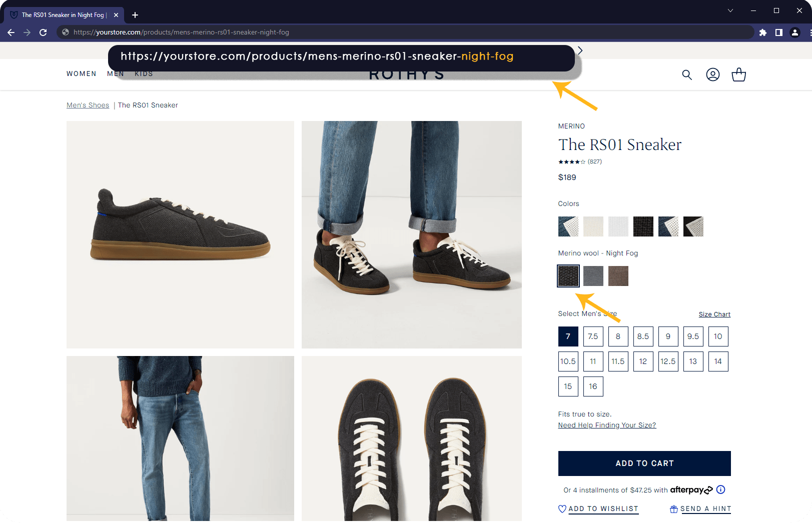Click the announcement bar next chevron

tap(580, 50)
